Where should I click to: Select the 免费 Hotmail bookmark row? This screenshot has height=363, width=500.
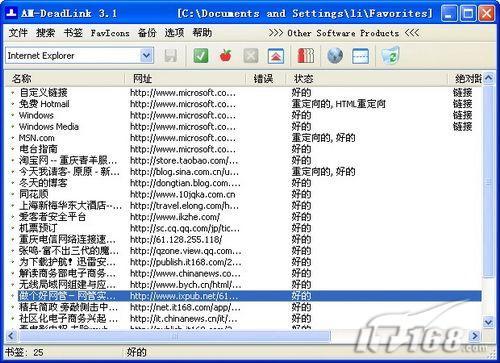pyautogui.click(x=243, y=104)
